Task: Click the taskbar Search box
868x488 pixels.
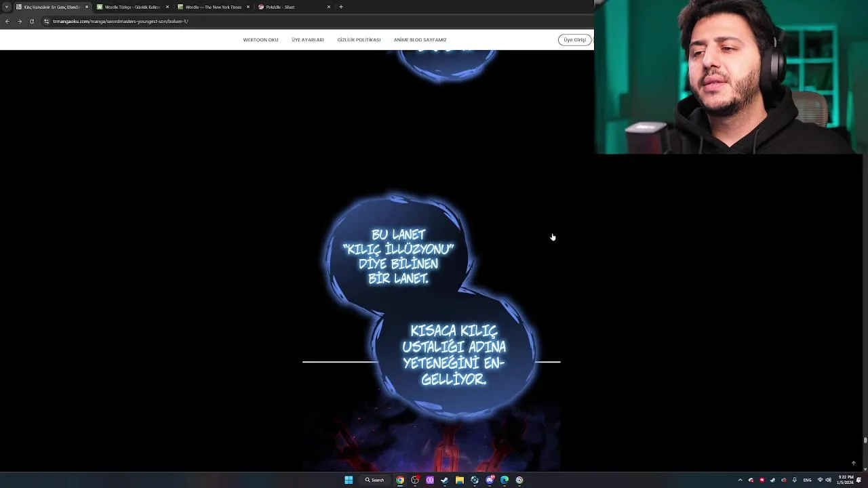Action: [x=374, y=480]
